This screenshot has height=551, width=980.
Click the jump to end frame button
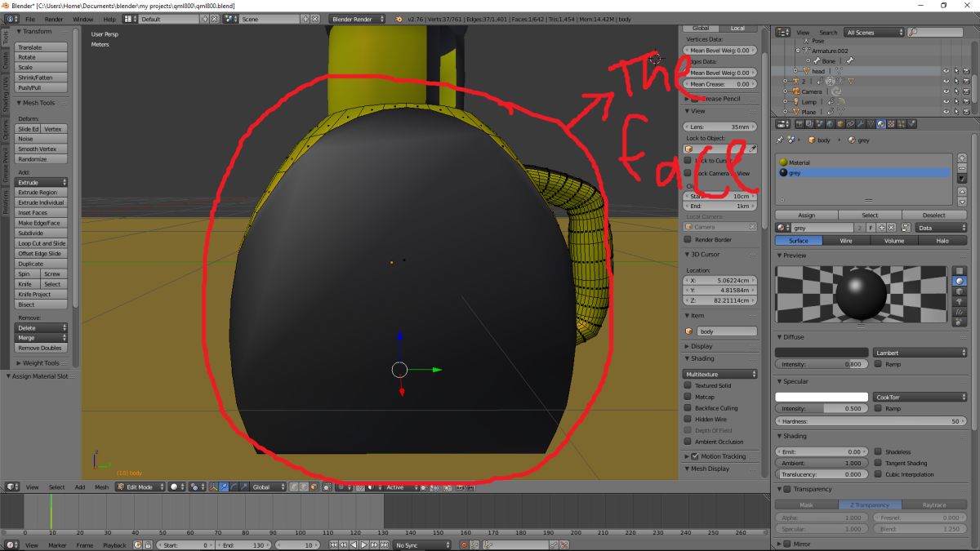[384, 544]
